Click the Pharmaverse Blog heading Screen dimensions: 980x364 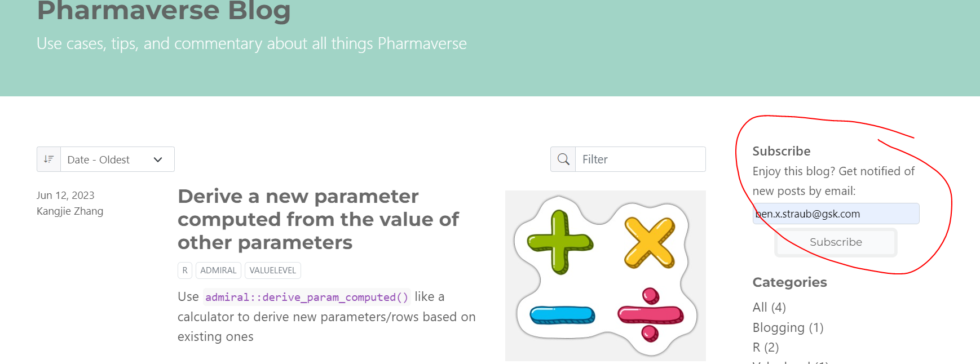tap(163, 11)
